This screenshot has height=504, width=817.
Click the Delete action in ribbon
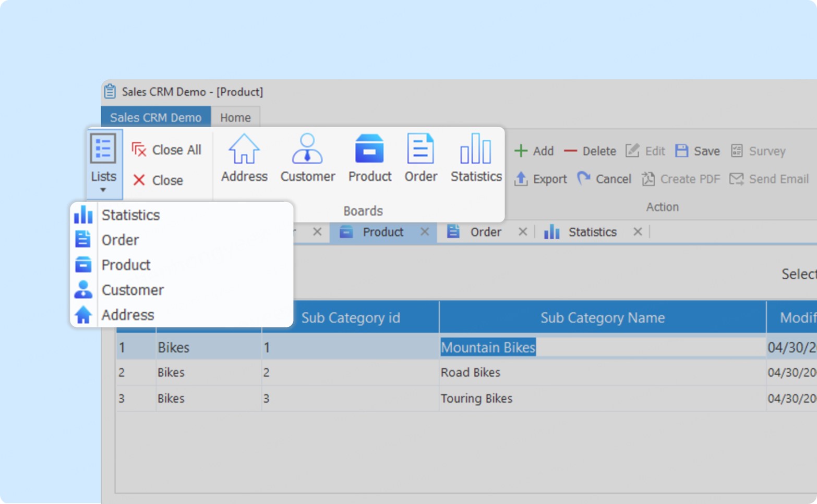(x=590, y=151)
